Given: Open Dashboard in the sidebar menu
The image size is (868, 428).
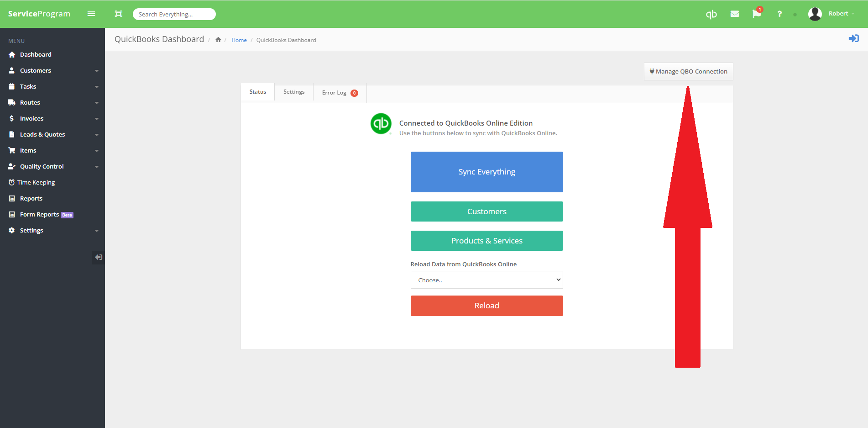Looking at the screenshot, I should [x=36, y=54].
